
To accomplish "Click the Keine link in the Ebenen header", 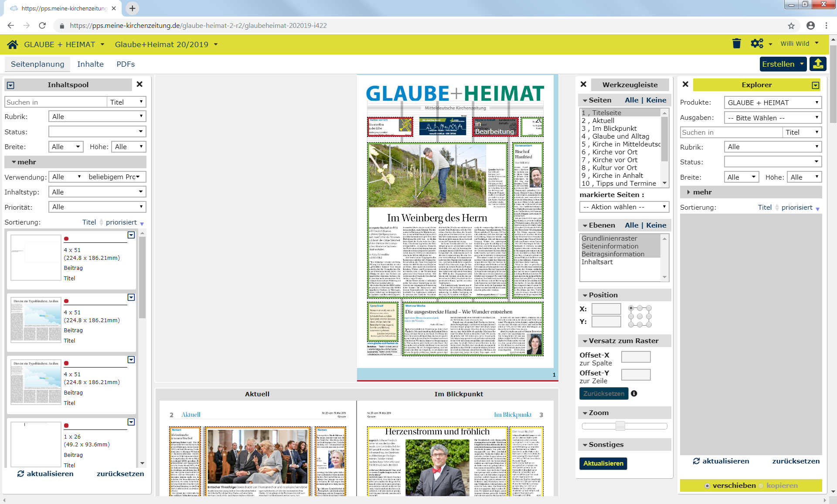I will [656, 225].
